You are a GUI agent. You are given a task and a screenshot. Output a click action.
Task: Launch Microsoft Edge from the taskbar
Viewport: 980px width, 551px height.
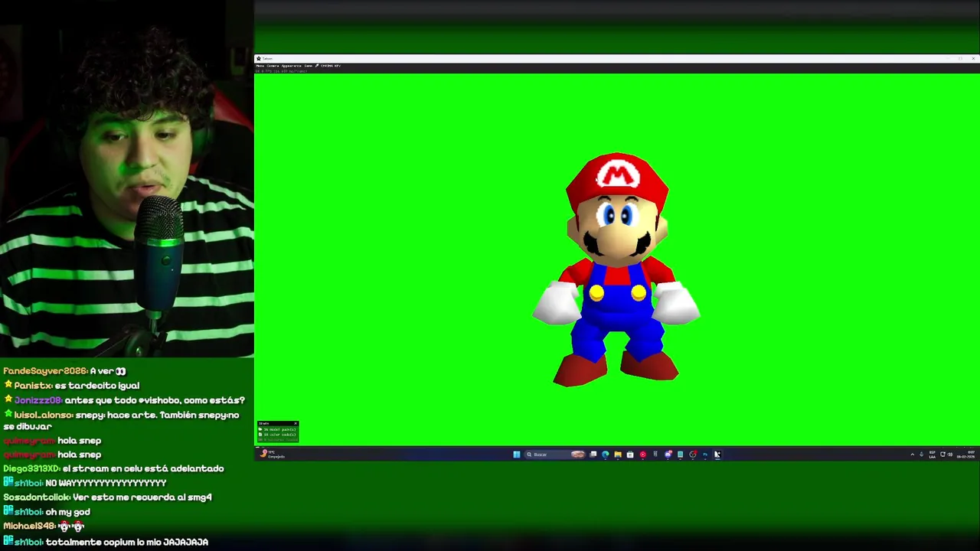click(x=605, y=455)
